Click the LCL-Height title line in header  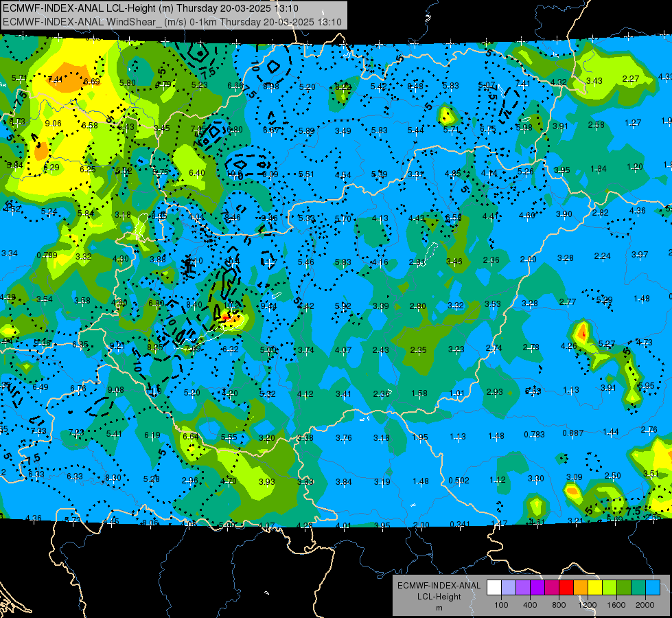click(150, 8)
